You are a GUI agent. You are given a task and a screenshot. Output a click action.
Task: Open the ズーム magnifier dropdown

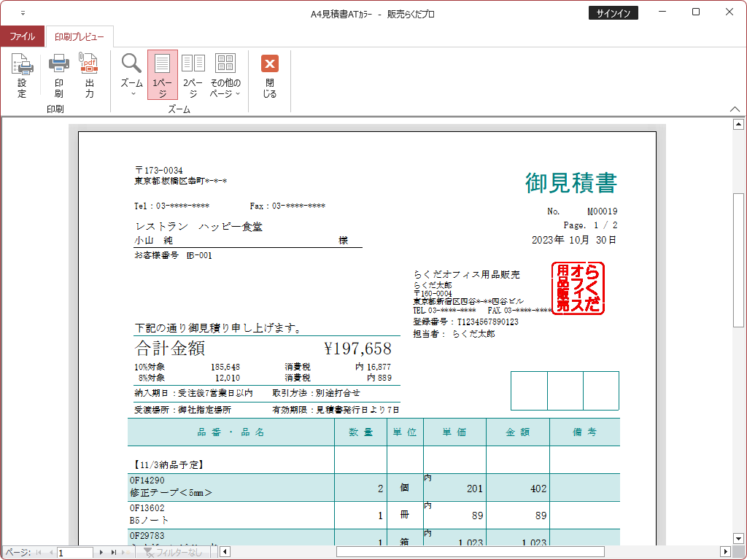131,75
